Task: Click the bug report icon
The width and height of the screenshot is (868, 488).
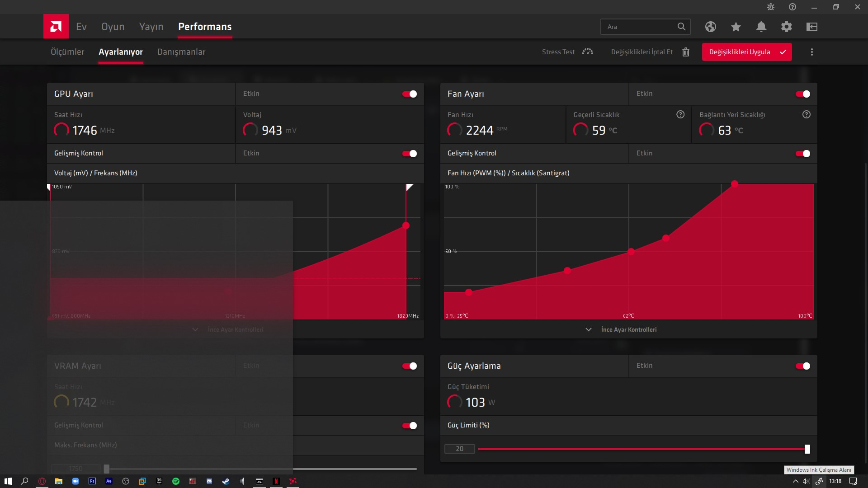Action: tap(770, 7)
